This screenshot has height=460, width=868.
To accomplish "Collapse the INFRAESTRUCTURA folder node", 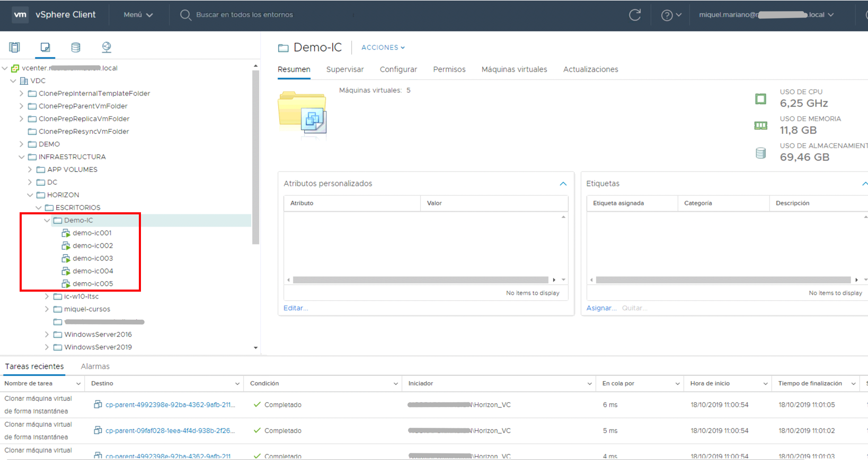I will [x=21, y=157].
